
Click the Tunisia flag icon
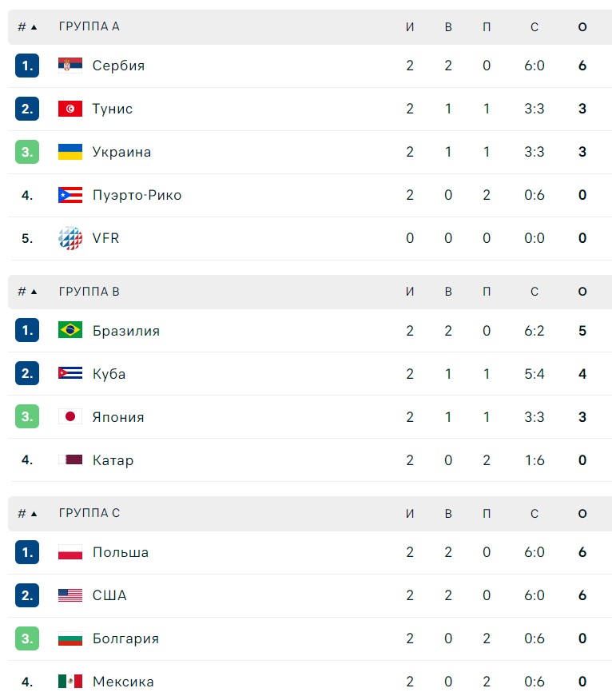(x=70, y=109)
